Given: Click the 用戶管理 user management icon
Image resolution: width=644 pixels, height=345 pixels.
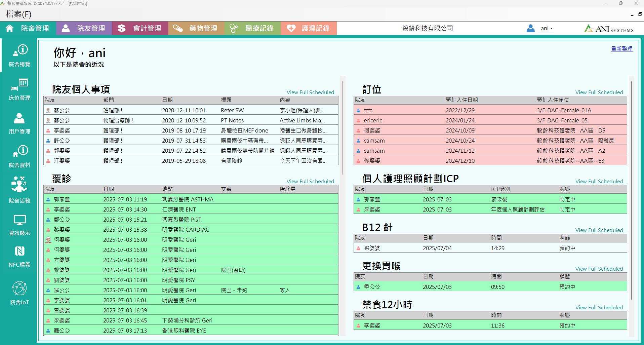Looking at the screenshot, I should [x=19, y=123].
